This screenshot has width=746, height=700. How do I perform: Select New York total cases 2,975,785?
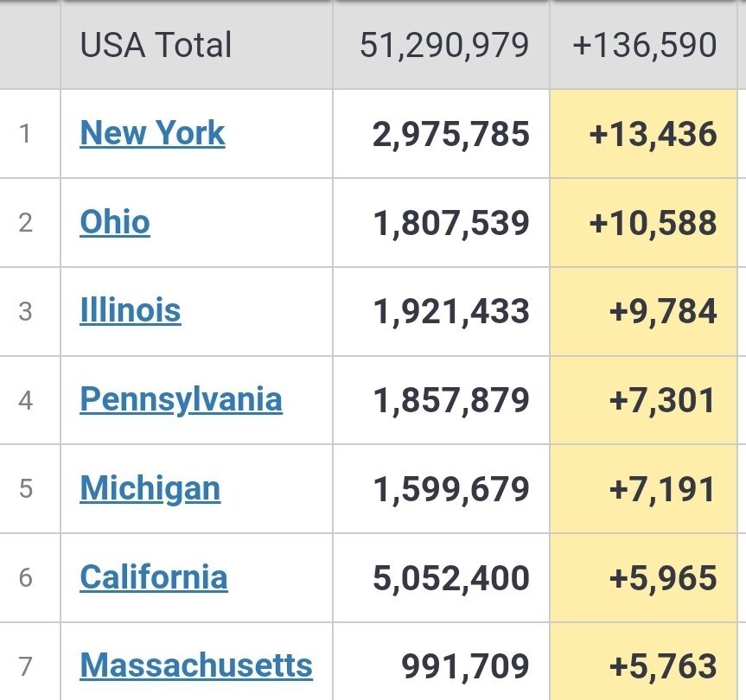[450, 134]
